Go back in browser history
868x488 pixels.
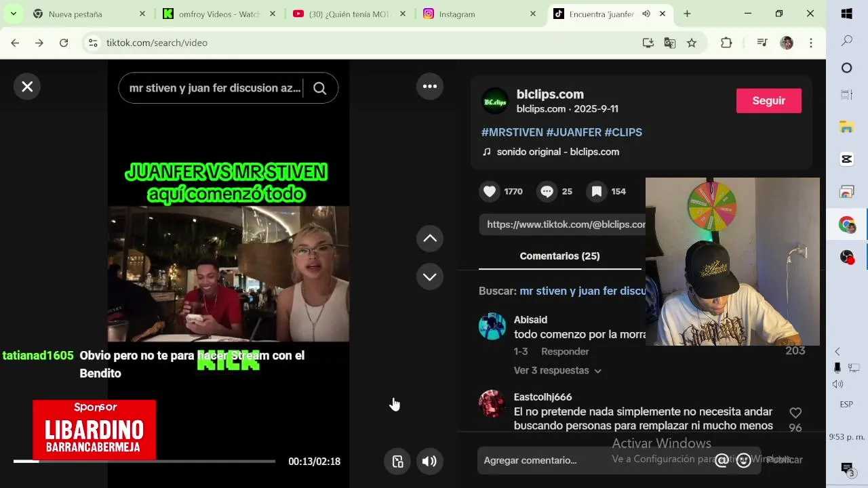(15, 43)
